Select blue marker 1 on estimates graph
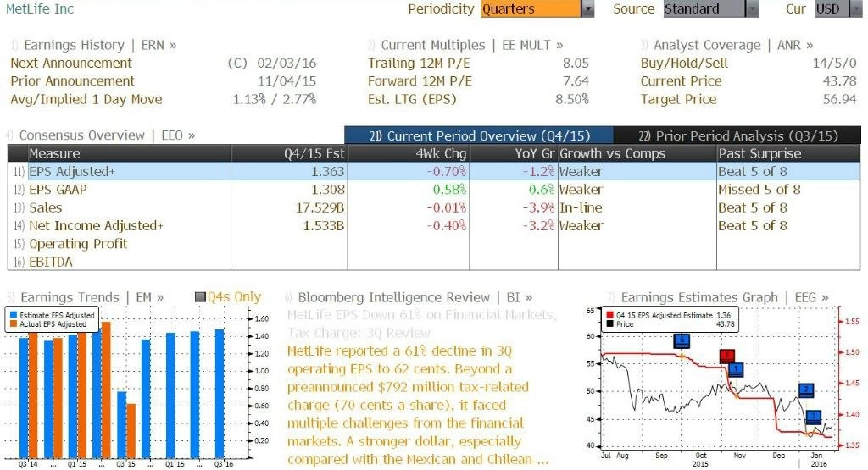The width and height of the screenshot is (868, 470). [736, 369]
